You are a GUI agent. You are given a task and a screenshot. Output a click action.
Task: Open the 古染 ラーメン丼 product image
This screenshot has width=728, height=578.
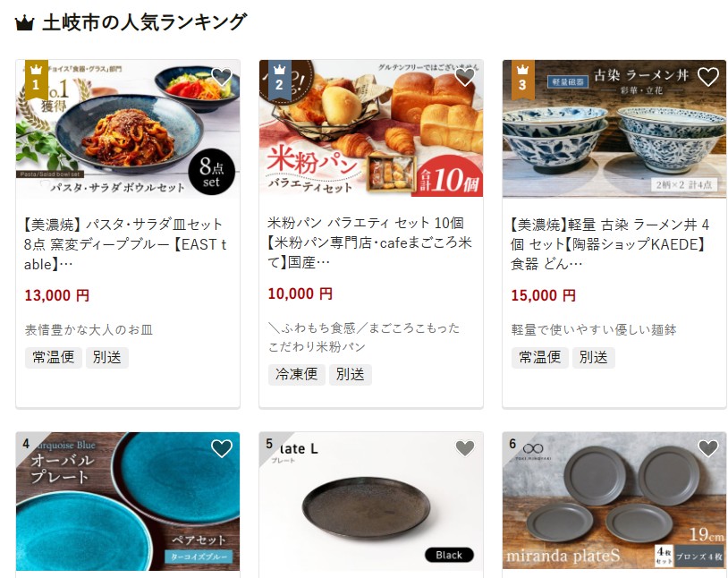pyautogui.click(x=614, y=129)
